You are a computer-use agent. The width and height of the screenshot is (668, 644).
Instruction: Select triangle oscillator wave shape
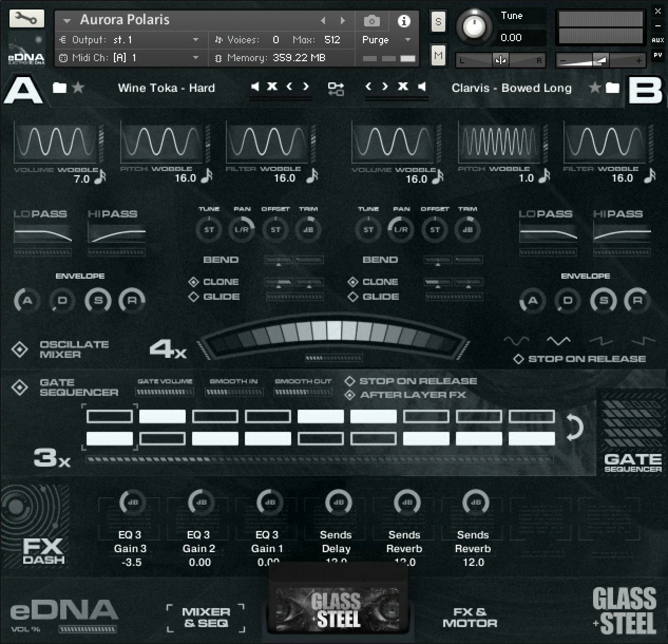pos(559,340)
